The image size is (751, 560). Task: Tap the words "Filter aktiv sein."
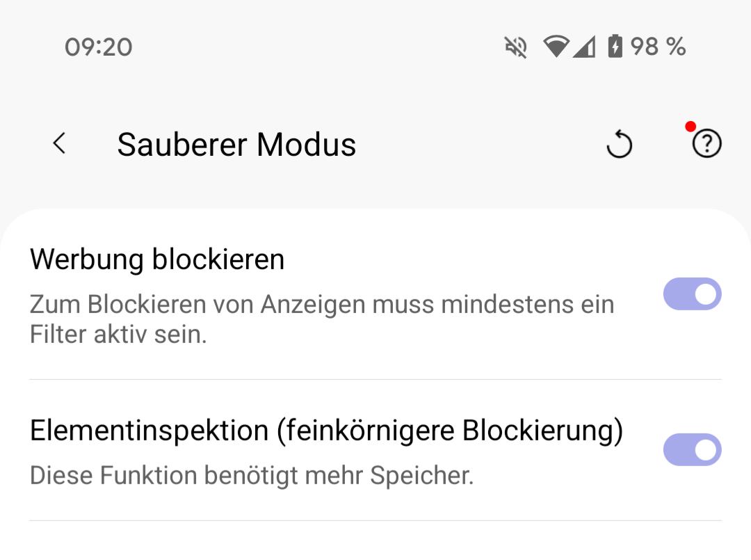[x=118, y=335]
